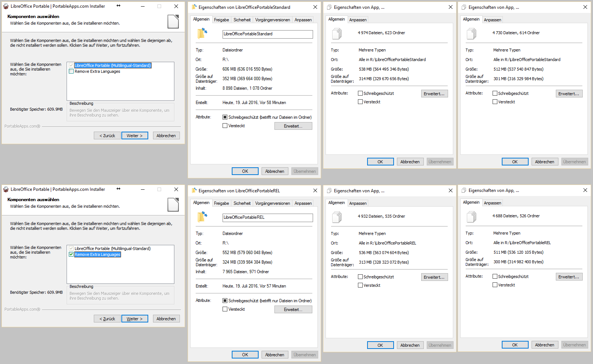Enable Versteckt in the 4 688 Dateien window
This screenshot has height=364, width=593.
495,285
